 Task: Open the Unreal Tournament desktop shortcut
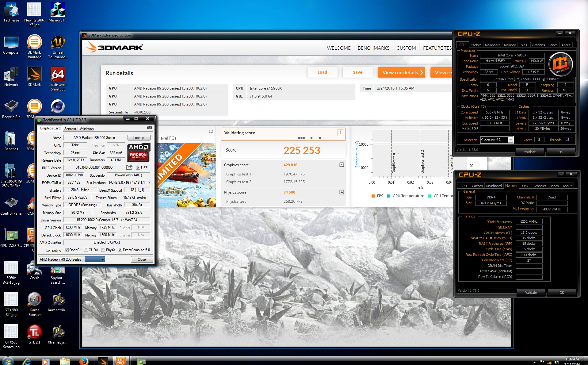point(58,47)
